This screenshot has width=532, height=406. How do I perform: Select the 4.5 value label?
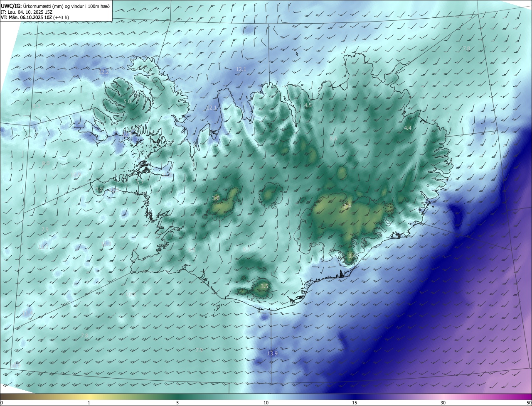point(308,106)
